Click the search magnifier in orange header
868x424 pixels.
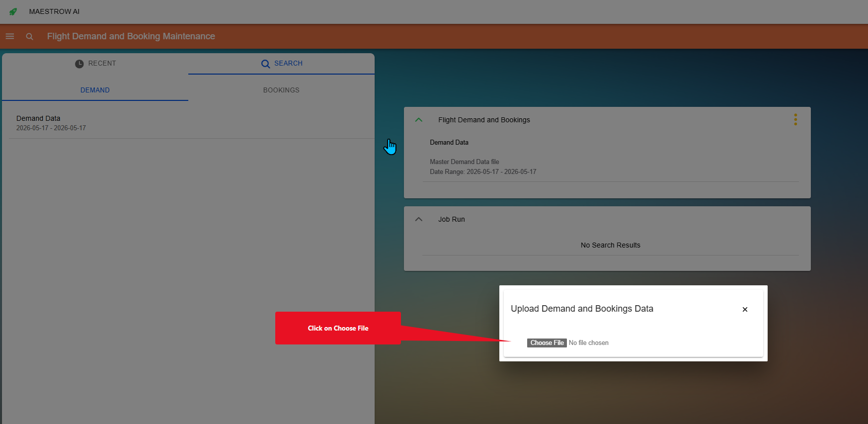click(x=29, y=36)
